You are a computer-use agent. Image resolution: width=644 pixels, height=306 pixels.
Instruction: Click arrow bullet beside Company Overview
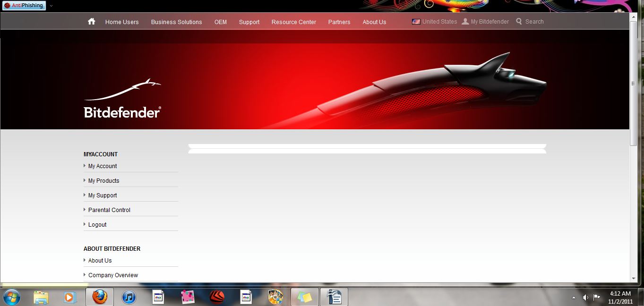(x=85, y=275)
